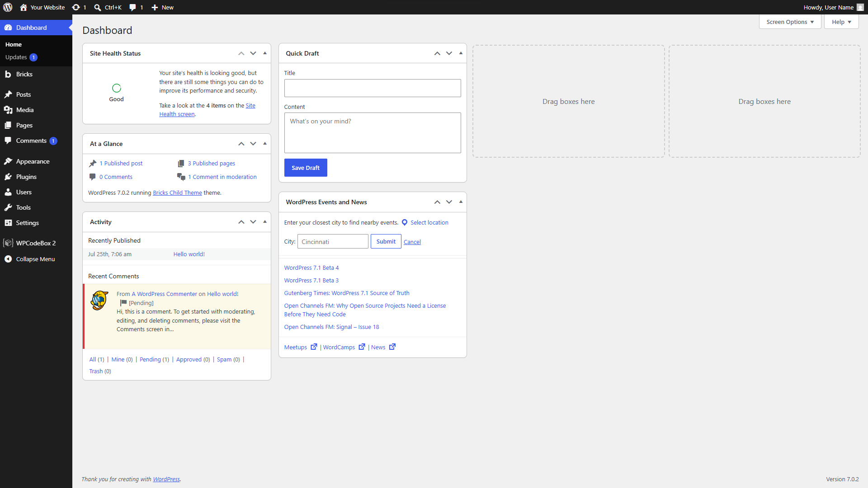Click the City input with Cincinnati
This screenshot has height=488, width=868.
[x=333, y=241]
